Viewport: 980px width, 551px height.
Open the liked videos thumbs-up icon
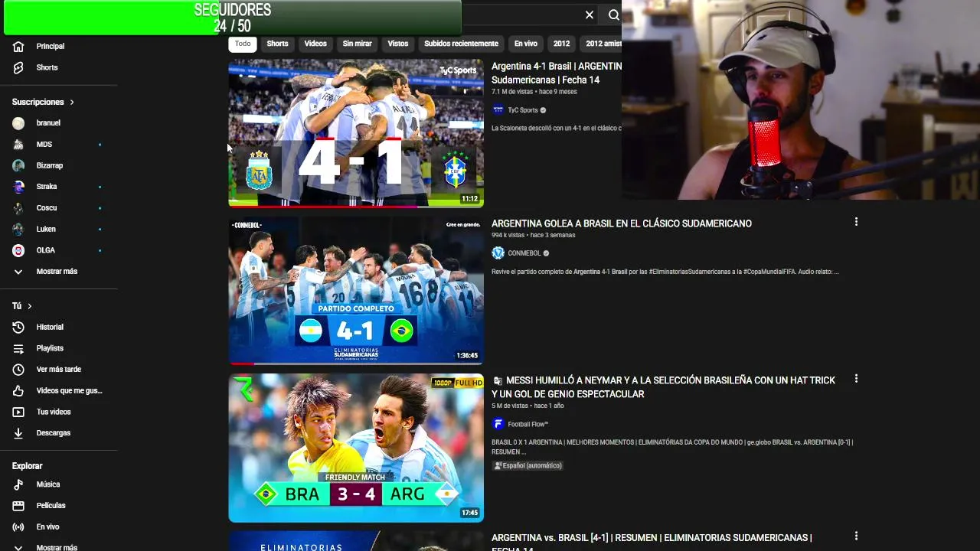(x=18, y=390)
